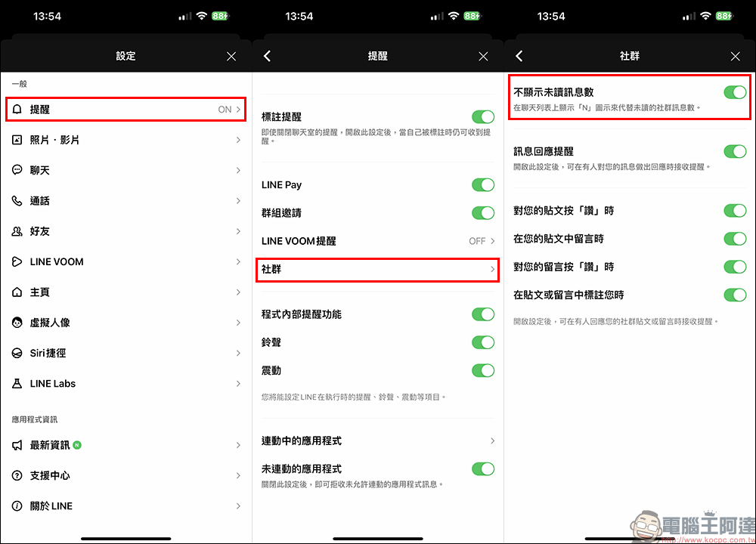Toggle LINE Pay notifications switch

(483, 184)
